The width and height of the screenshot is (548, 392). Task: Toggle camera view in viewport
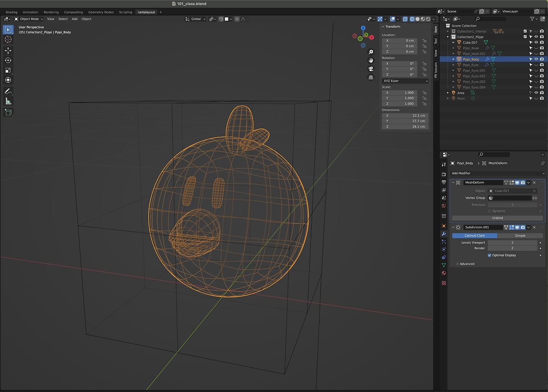(371, 69)
